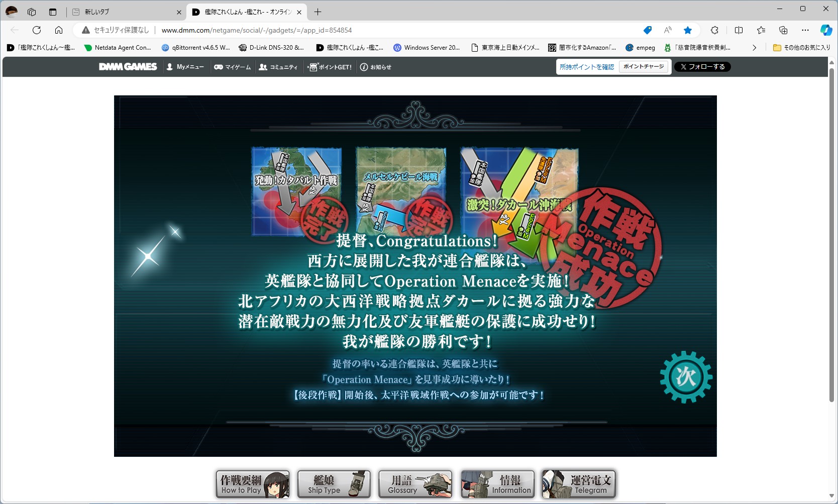Open the Myメニュー menu
The image size is (838, 504).
pyautogui.click(x=185, y=67)
